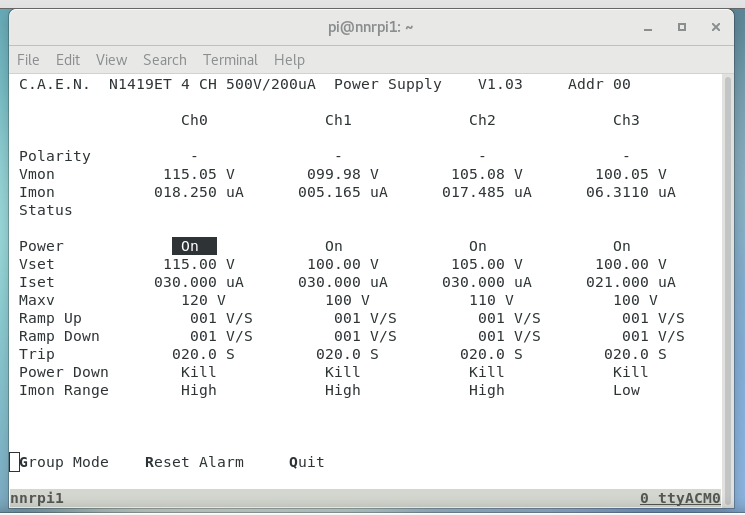Open the Terminal menu
Screen dimensions: 745x515
coord(230,60)
